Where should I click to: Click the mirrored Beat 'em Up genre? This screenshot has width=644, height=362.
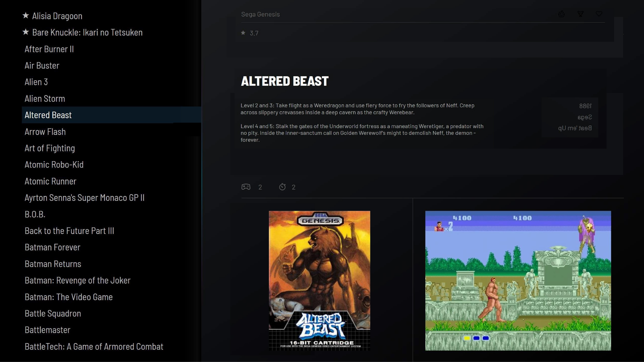point(575,128)
